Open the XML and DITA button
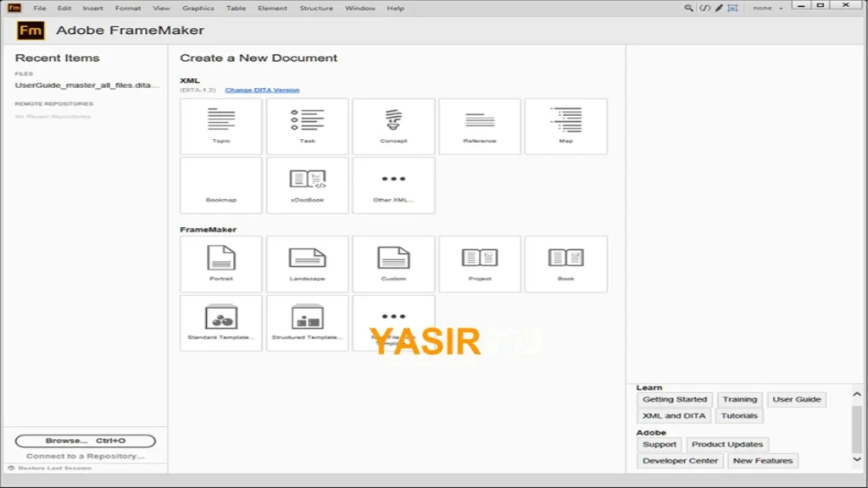Screen dimensions: 868x488 674,416
